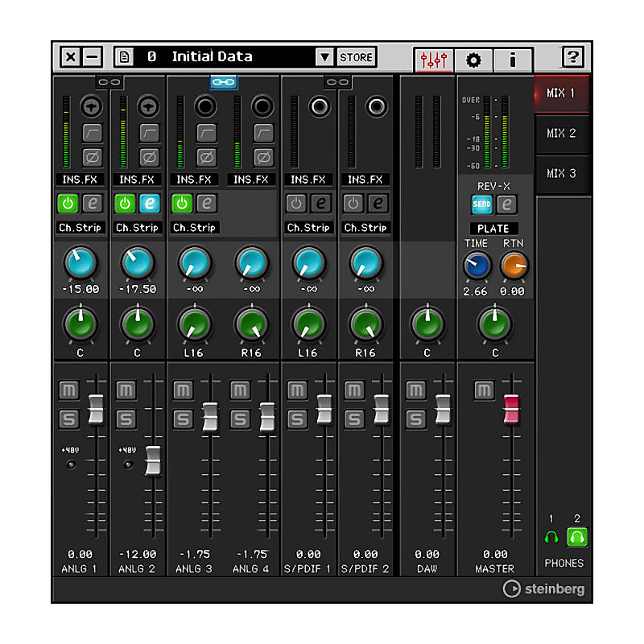644x644 pixels.
Task: Open the Ch.Strip effect type on ANLG 2
Action: click(137, 228)
